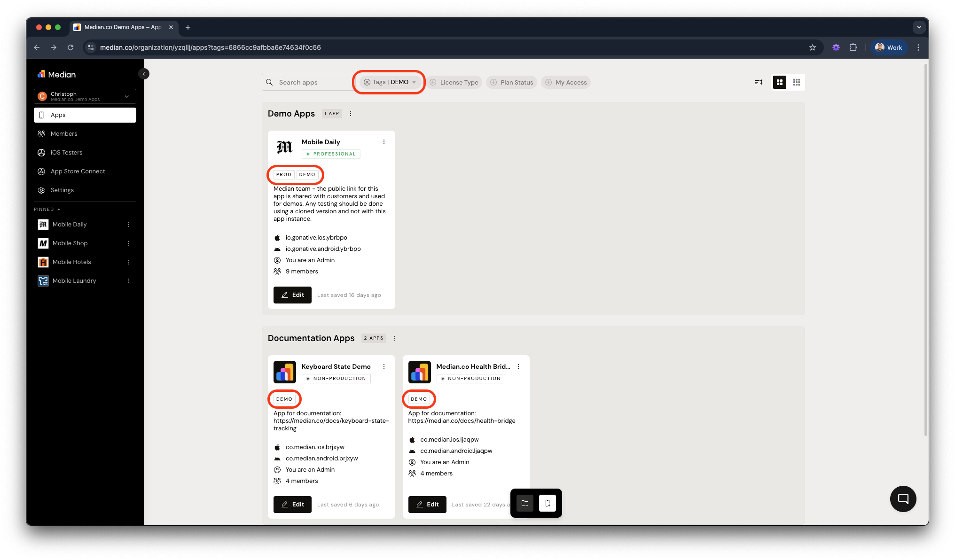
Task: Open options menu for pinned Mobile Shop
Action: click(x=129, y=243)
